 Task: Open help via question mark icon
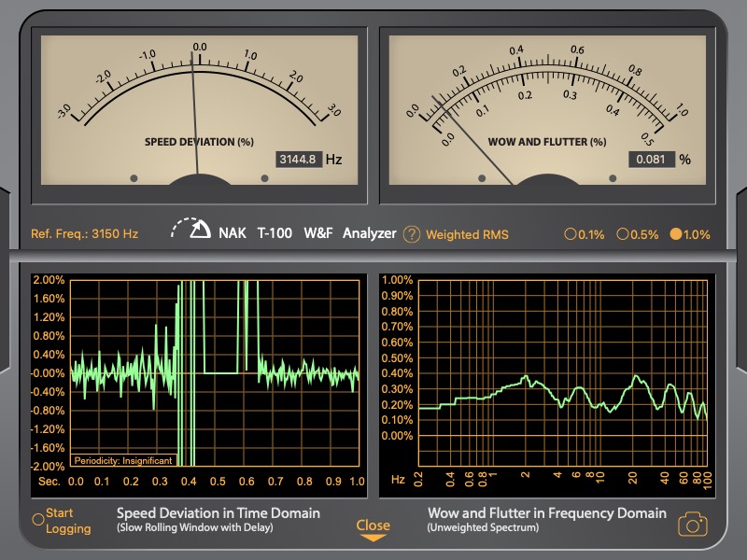(x=412, y=234)
